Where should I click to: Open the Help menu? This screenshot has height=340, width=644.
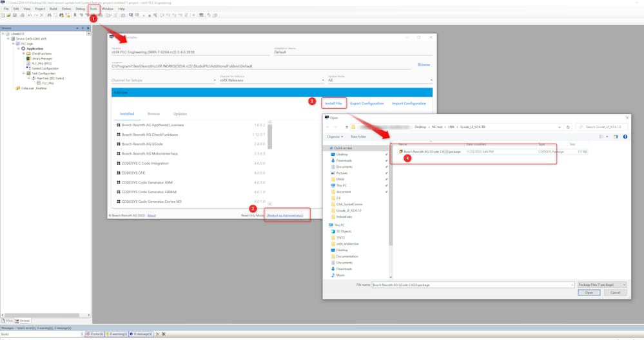point(122,8)
